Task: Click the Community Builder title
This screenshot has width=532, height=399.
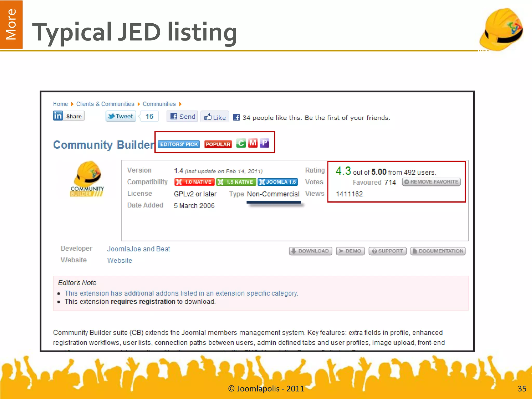Action: [x=104, y=145]
